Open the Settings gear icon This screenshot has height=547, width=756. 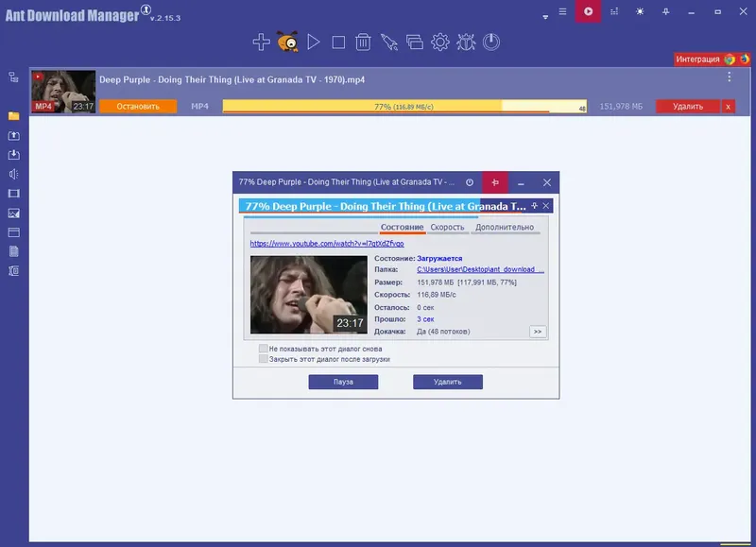tap(441, 43)
